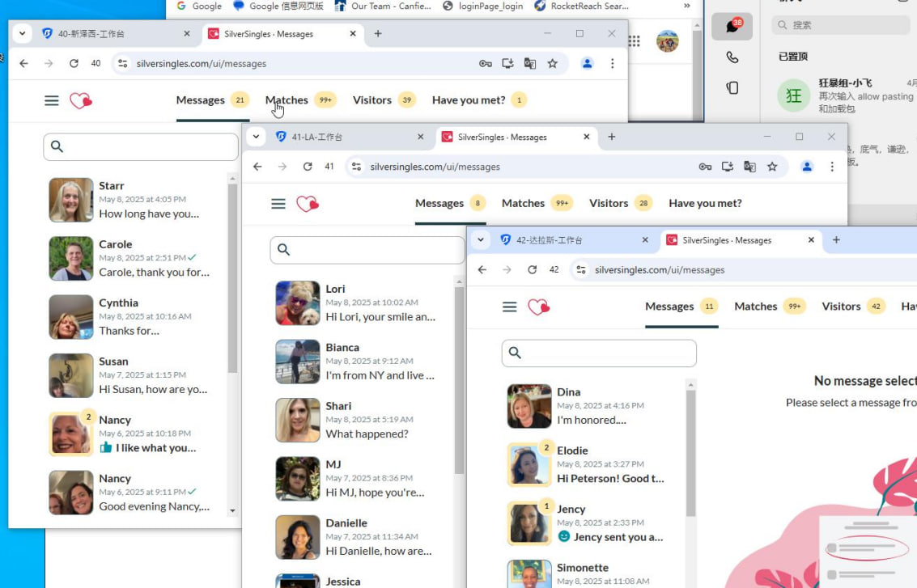Open Bianca's profile photo thumbnail
This screenshot has height=588, width=917.
297,362
